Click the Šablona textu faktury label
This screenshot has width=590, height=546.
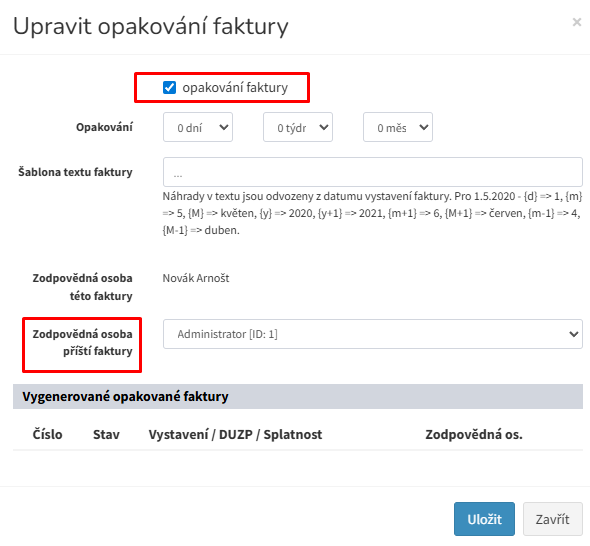[x=75, y=172]
